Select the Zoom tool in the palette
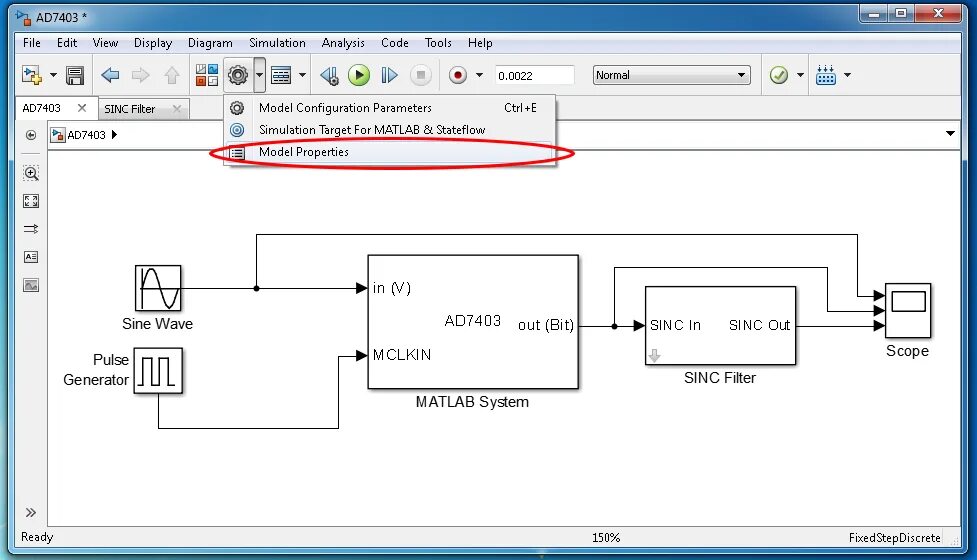The height and width of the screenshot is (560, 977). pos(31,173)
